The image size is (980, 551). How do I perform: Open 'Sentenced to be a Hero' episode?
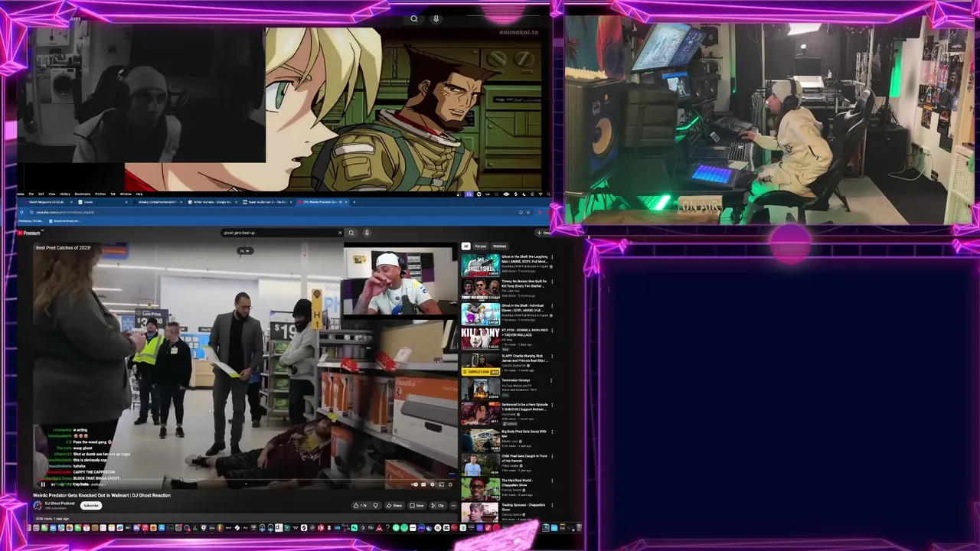coord(480,413)
